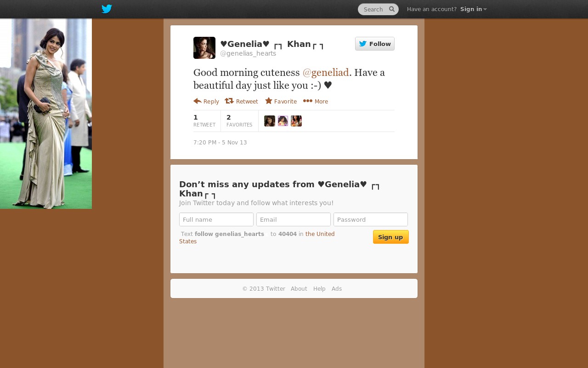Click the Reply arrow icon
The height and width of the screenshot is (368, 588).
coord(198,101)
